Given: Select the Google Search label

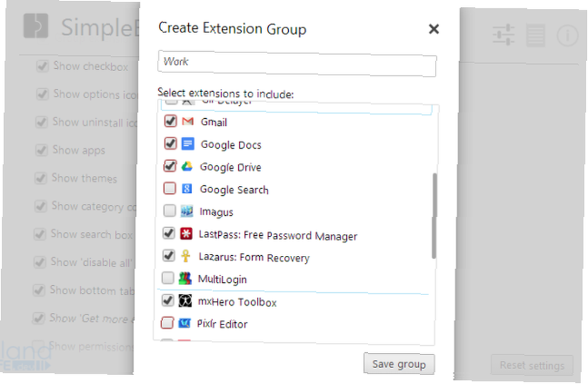Looking at the screenshot, I should [234, 190].
